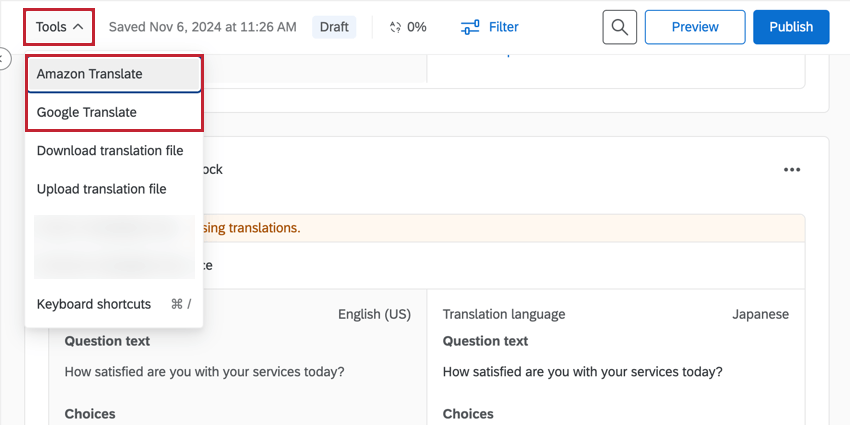850x425 pixels.
Task: Click Choices heading under Translation language
Action: tap(468, 413)
